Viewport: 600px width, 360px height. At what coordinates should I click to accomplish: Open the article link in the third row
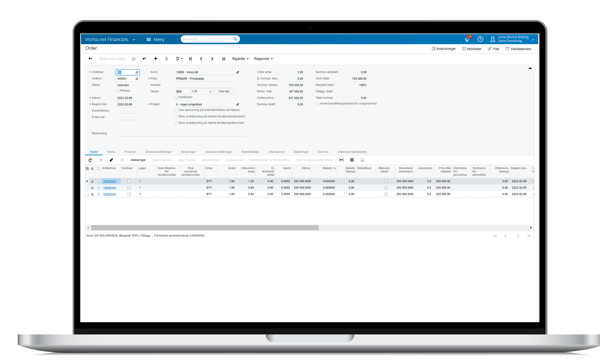(x=109, y=194)
